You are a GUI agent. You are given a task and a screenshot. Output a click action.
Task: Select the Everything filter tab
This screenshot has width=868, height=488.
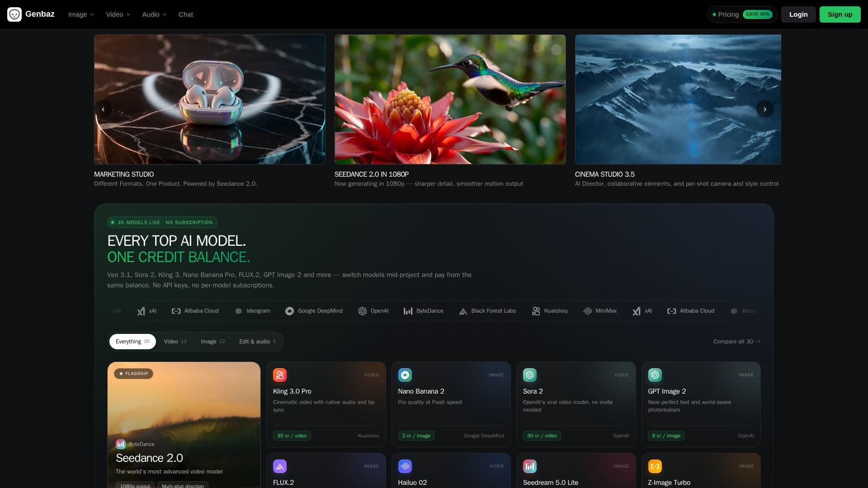pos(132,342)
